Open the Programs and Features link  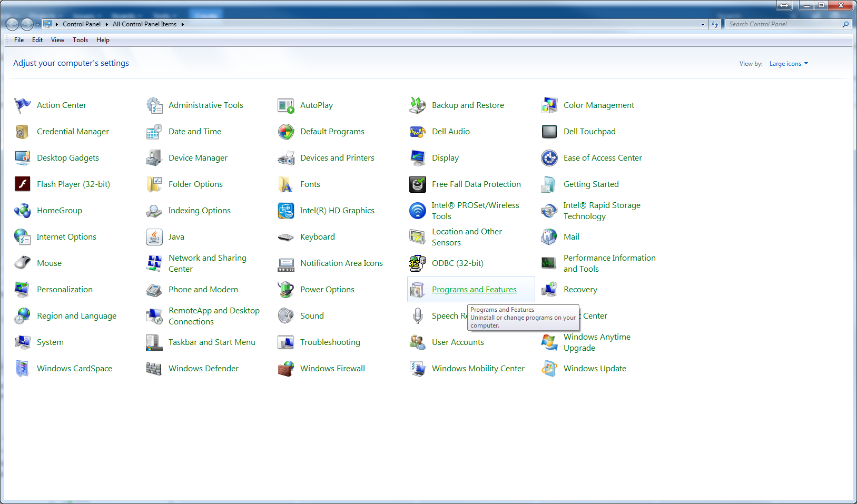pos(474,290)
